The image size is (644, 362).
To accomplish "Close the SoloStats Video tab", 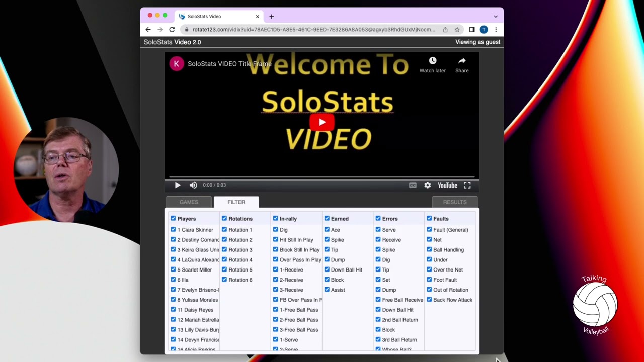I will 258,17.
